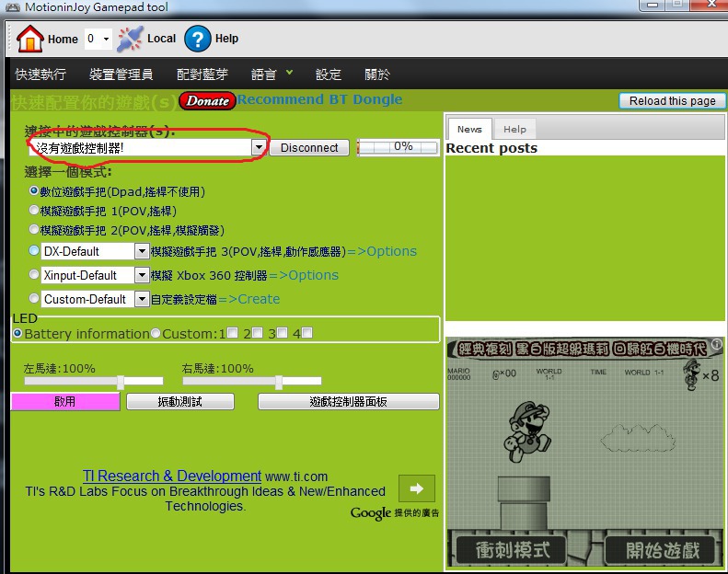Click the MotioninJoy gamepad title bar icon

coord(12,7)
